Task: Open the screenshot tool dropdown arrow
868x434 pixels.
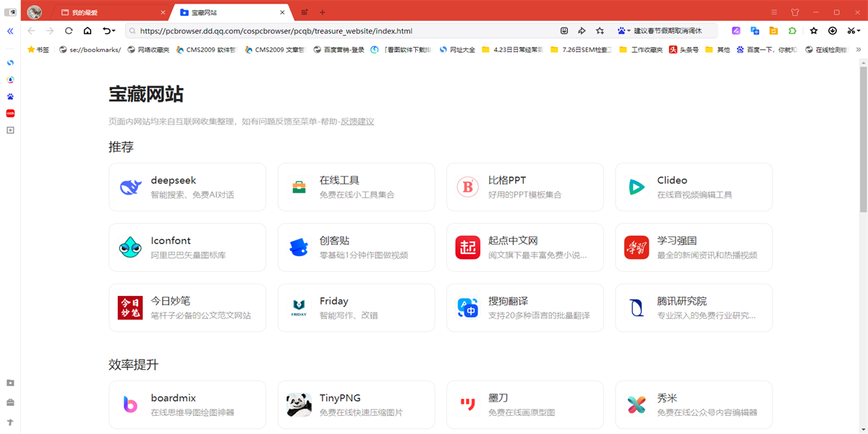Action: [859, 31]
